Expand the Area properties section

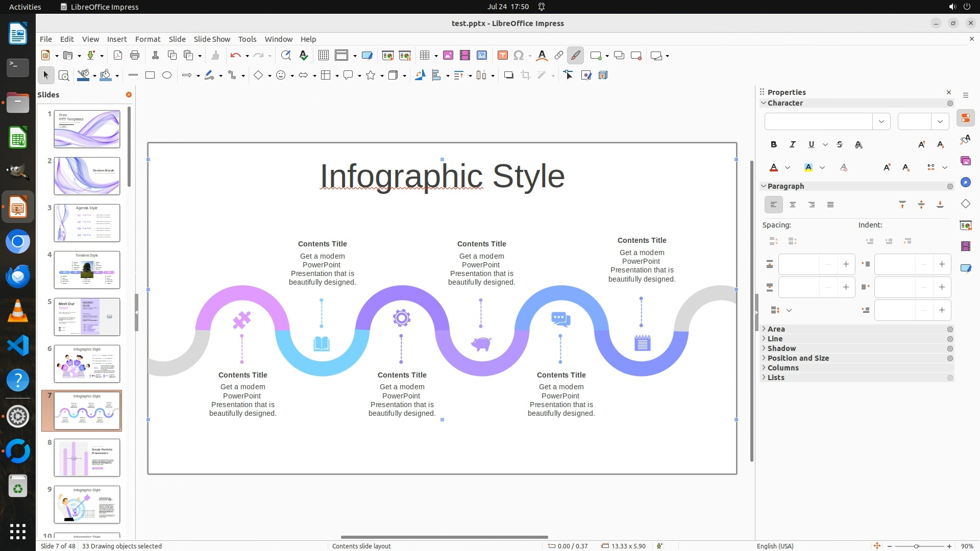[776, 329]
